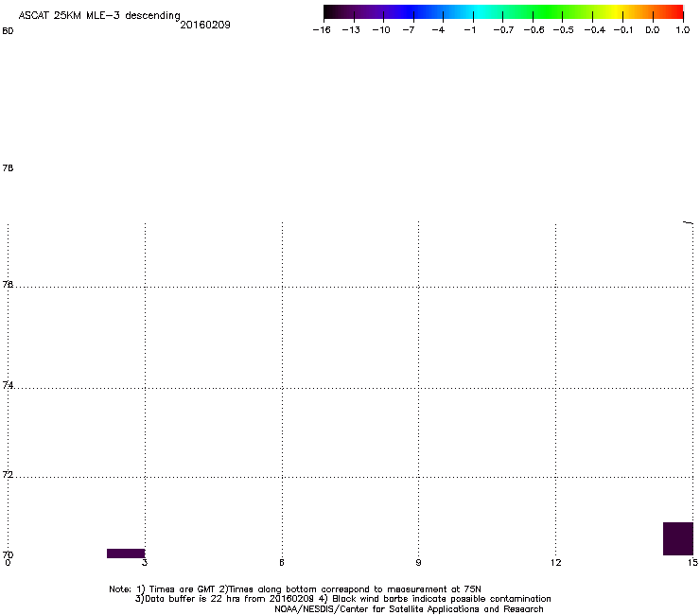The image size is (700, 615).
Task: Click the time axis label 12
Action: (556, 563)
